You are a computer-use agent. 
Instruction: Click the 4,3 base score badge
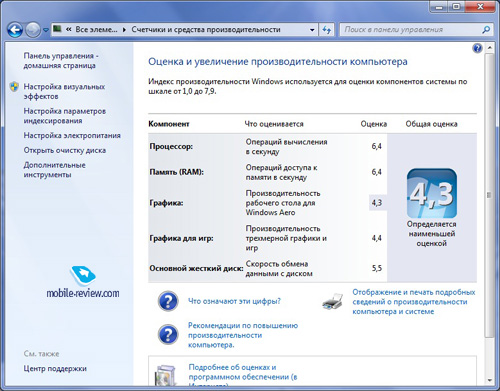tap(432, 193)
